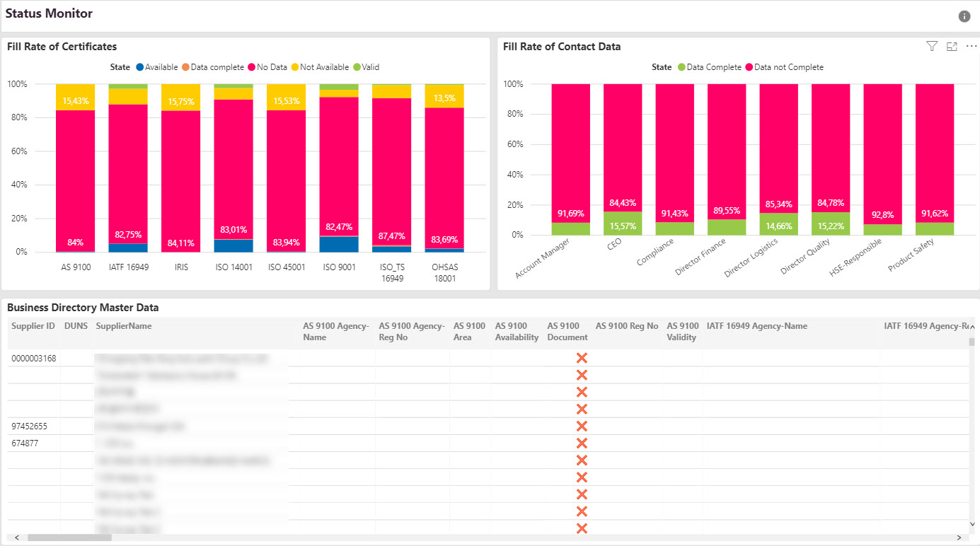Screen dimensions: 980x546
Task: Click the 15,75% yellow segment of IRIS
Action: 180,98
